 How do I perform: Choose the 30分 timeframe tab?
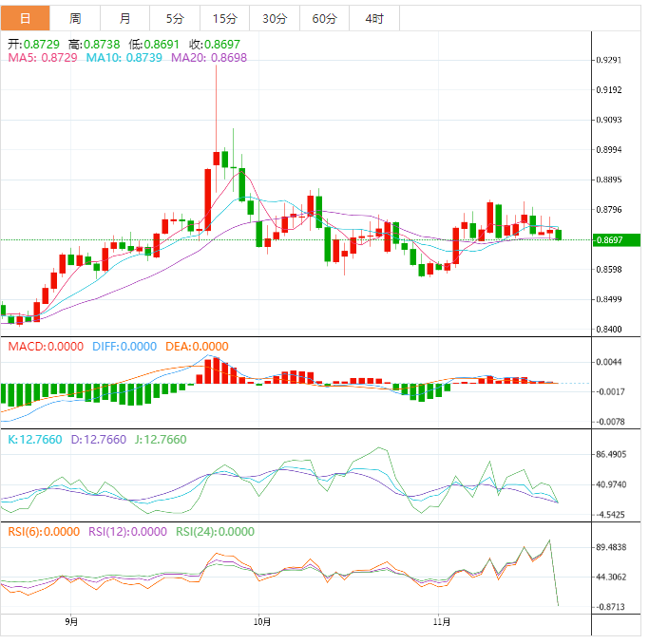pos(275,18)
